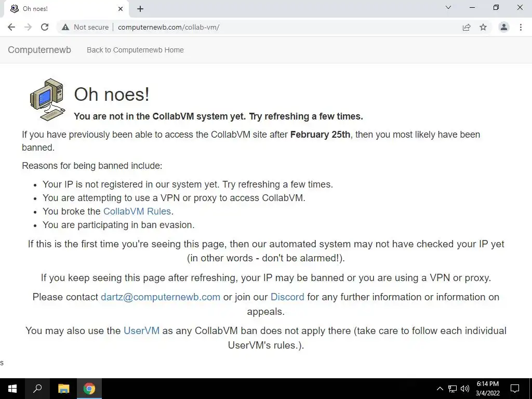Click the retro computer image

pos(47,99)
